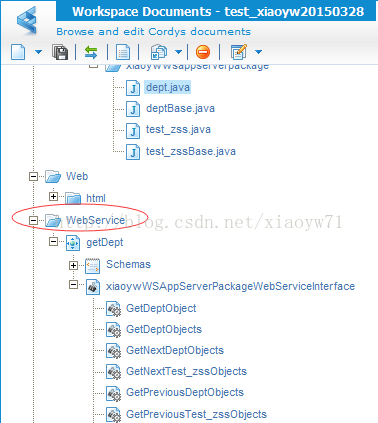The image size is (378, 423).
Task: Collapse xiaoywWSAppServerPackageWebServiceInterface node
Action: point(73,285)
